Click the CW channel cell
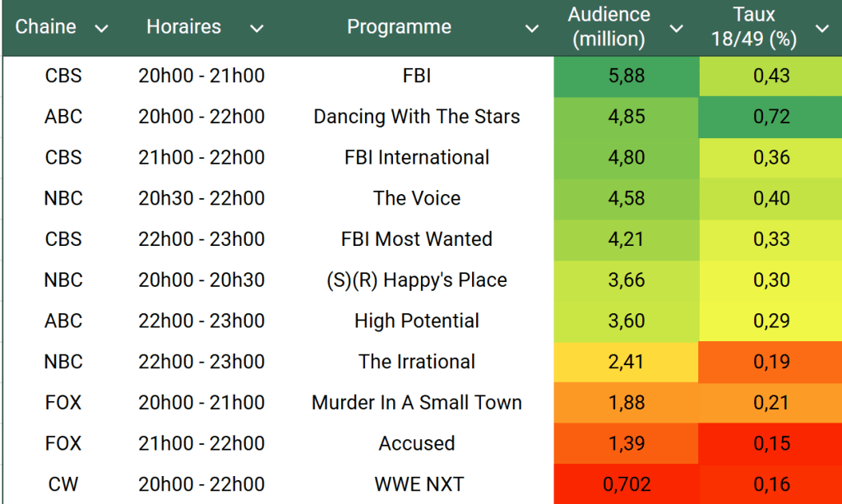Image resolution: width=842 pixels, height=504 pixels. click(x=63, y=484)
